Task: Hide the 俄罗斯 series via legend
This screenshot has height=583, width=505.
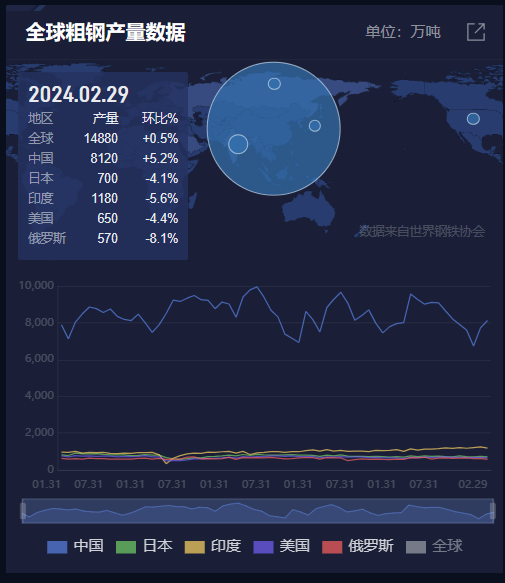Action: coord(358,546)
